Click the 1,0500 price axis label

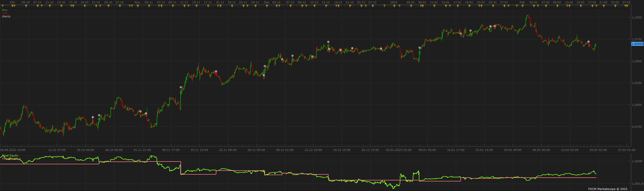pyautogui.click(x=637, y=61)
